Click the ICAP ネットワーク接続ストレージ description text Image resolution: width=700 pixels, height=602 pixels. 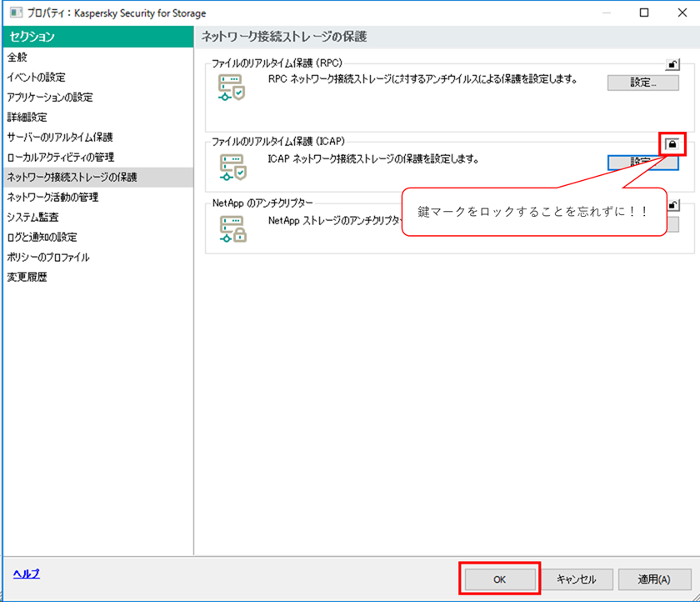point(373,159)
